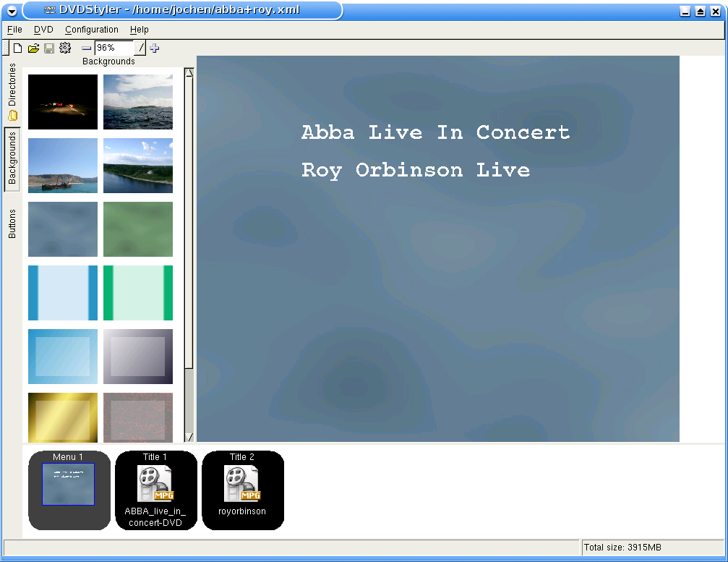This screenshot has height=562, width=728.
Task: Open a project using the folder icon
Action: point(33,48)
